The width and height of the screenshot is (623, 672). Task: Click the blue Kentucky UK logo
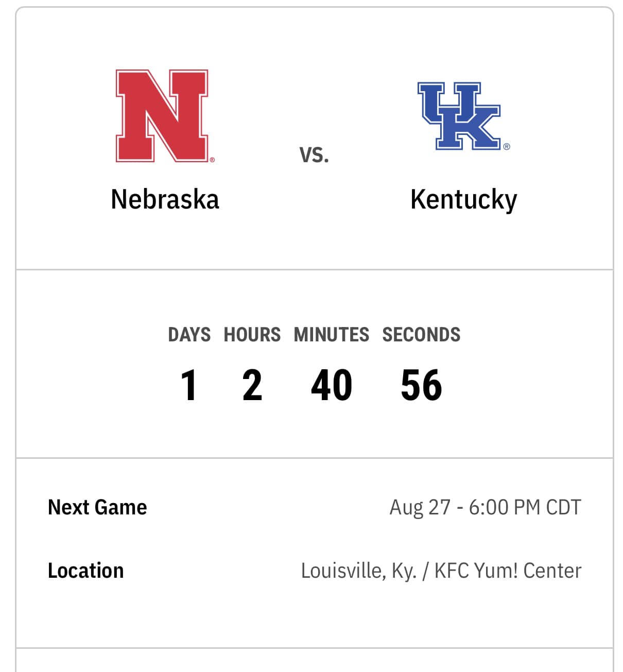pos(459,116)
